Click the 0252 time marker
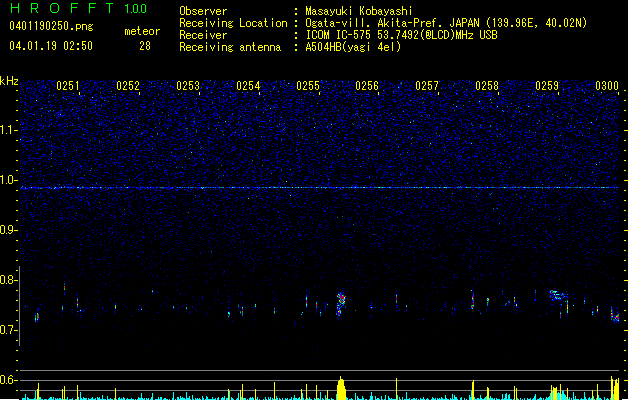The width and height of the screenshot is (629, 400). [x=128, y=86]
